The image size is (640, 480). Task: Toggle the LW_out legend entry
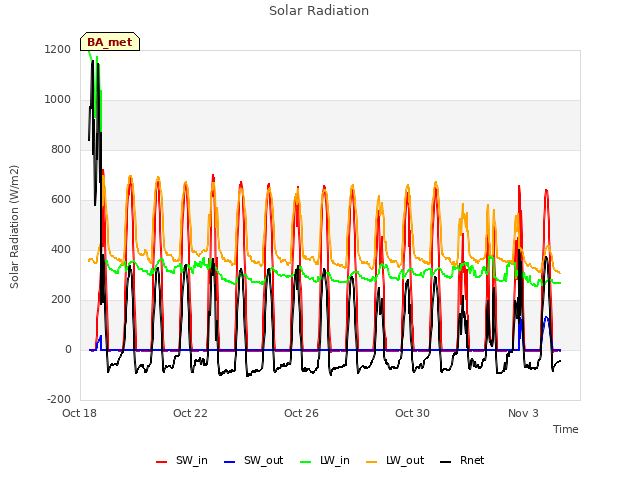coord(395,460)
